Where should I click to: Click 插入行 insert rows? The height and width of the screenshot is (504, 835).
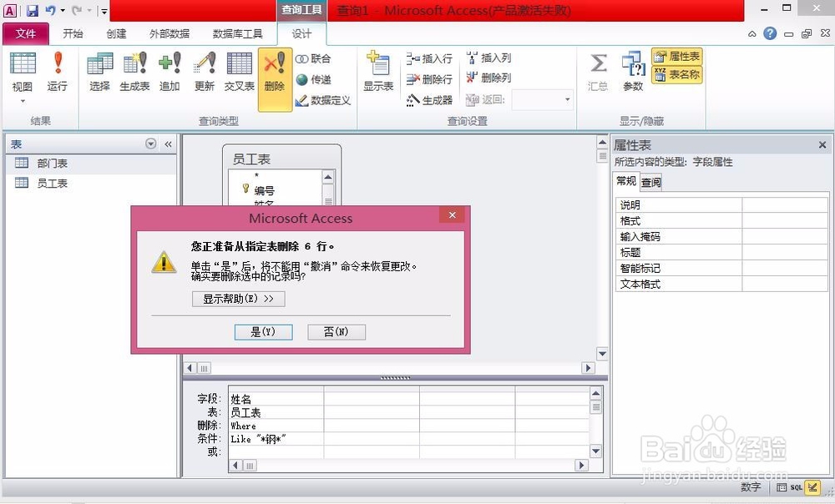coord(429,58)
